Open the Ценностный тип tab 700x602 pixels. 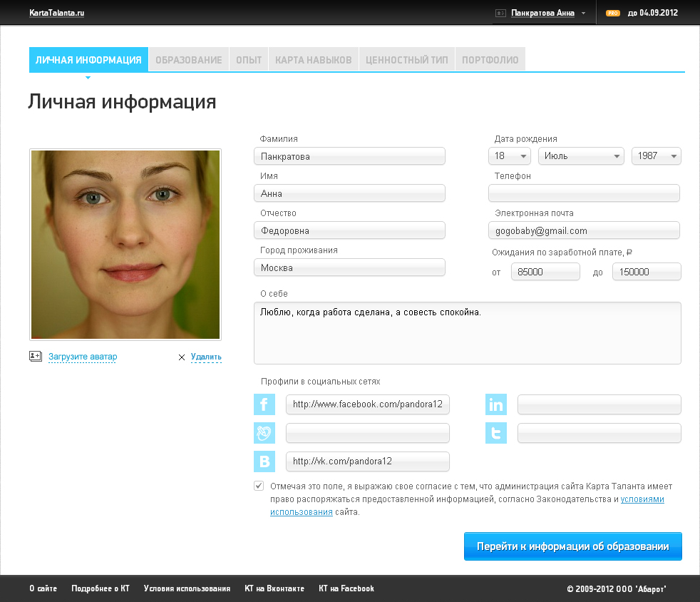point(407,59)
